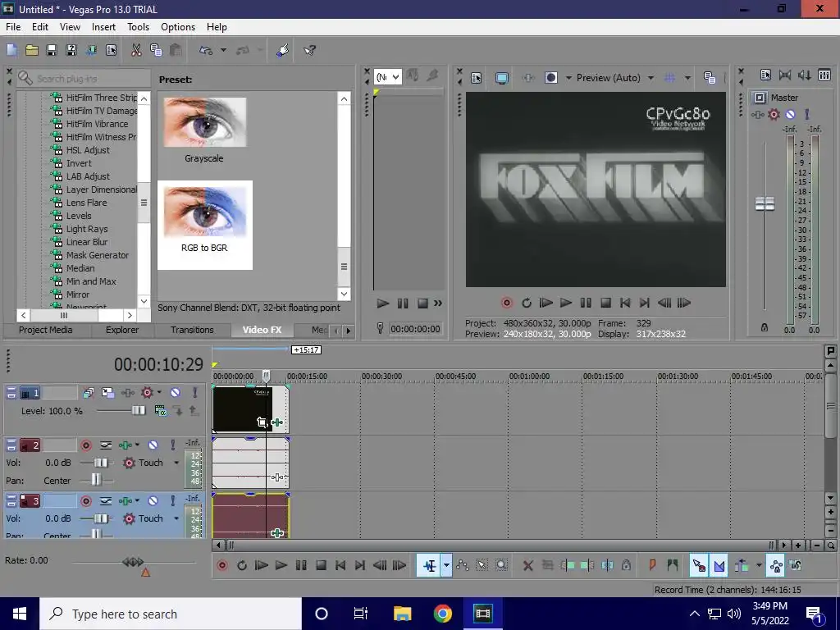Click the New project icon
The image size is (840, 630).
pyautogui.click(x=11, y=50)
